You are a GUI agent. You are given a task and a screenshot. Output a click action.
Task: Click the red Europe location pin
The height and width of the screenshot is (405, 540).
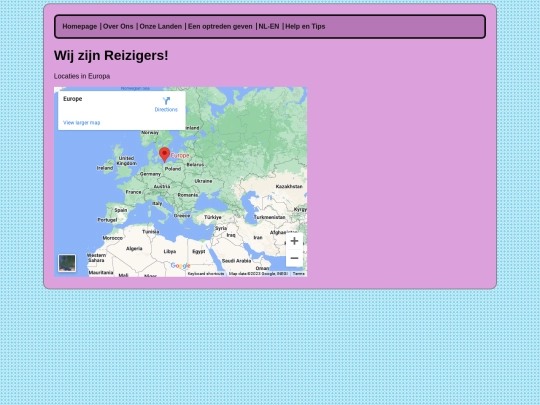coord(165,154)
